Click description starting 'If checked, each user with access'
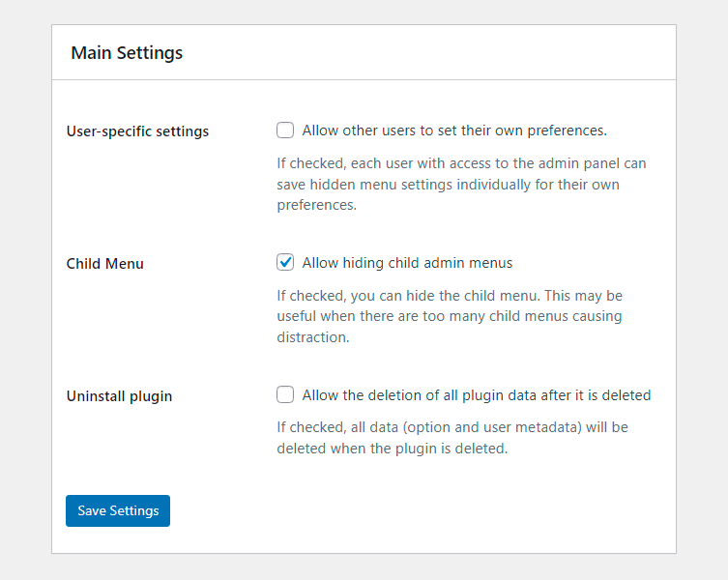The image size is (728, 580). (461, 185)
